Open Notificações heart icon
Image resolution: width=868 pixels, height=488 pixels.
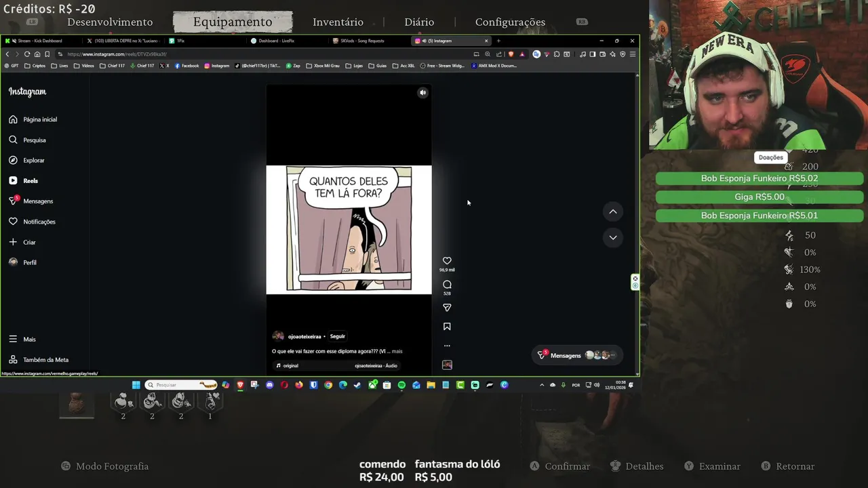tap(13, 221)
